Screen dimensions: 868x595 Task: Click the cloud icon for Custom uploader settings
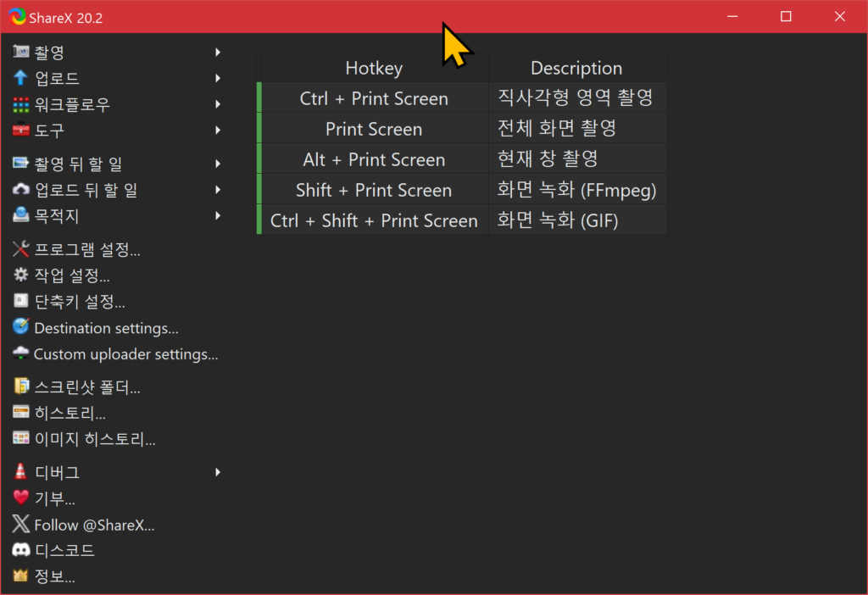(21, 353)
